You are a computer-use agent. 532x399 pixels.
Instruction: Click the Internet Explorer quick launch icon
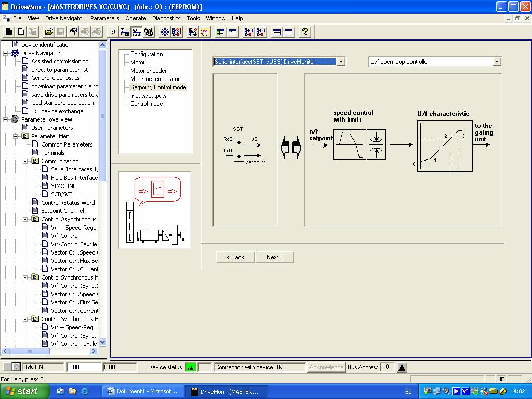[x=84, y=391]
